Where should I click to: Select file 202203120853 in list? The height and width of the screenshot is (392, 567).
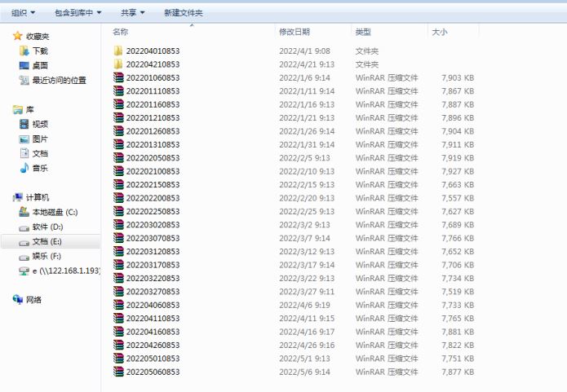click(x=153, y=251)
